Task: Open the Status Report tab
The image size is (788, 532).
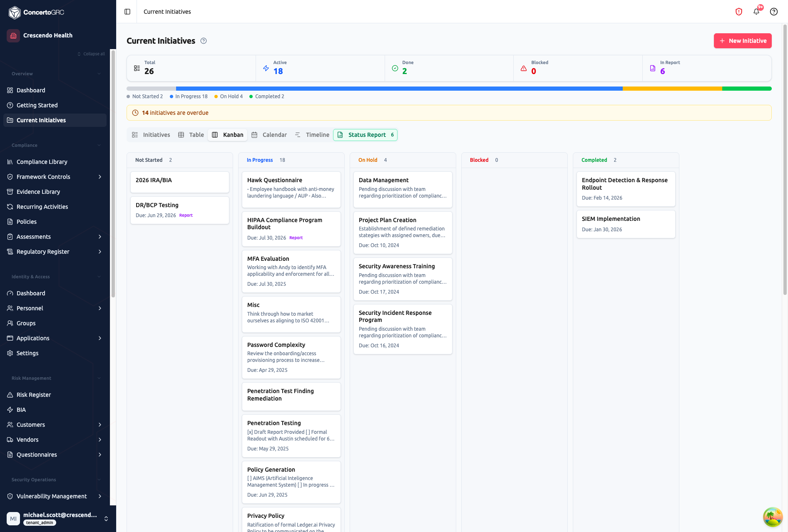Action: point(365,135)
